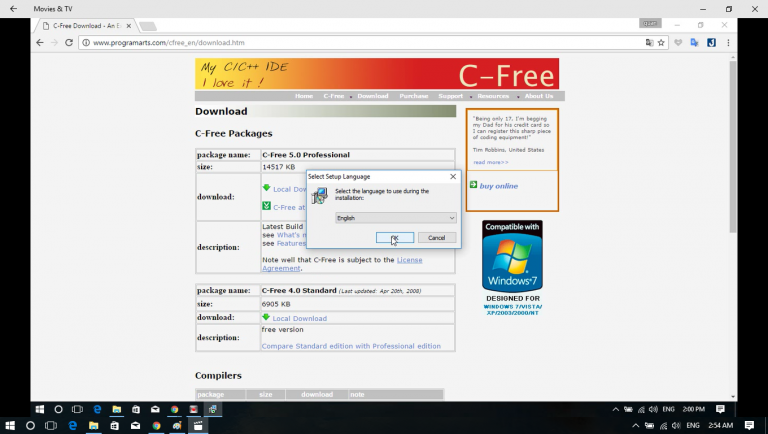Open the Resources nav menu item
768x434 pixels.
point(493,96)
